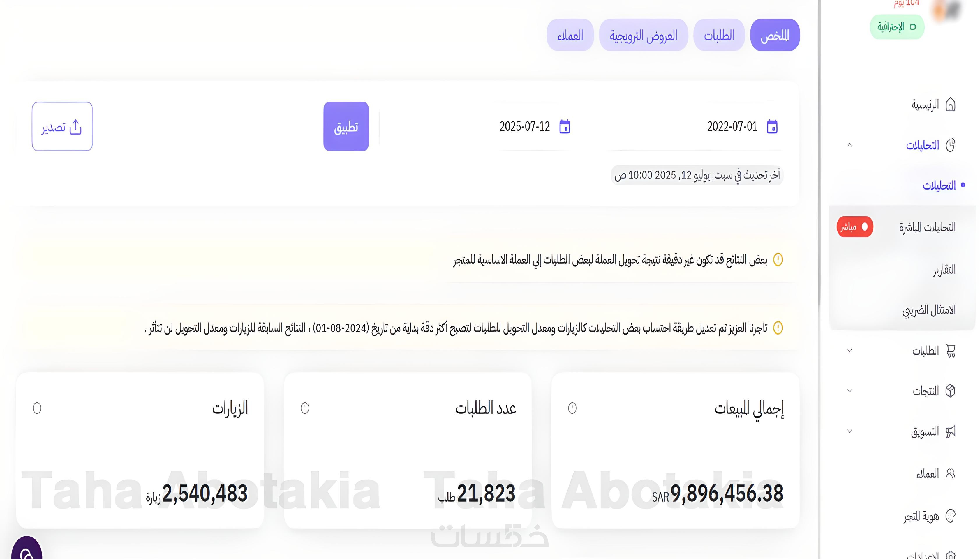Click the info icon on الزيارات card

pos(37,408)
